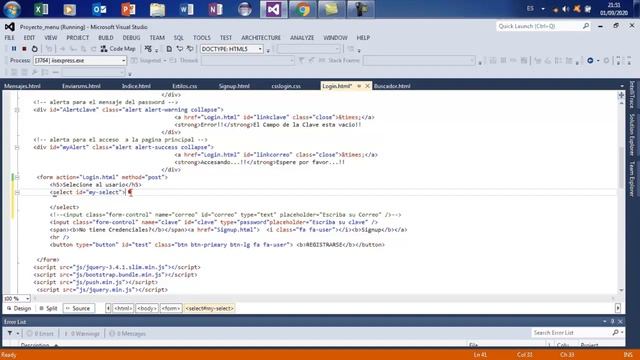
Task: Restart the debugging session
Action: point(35,49)
